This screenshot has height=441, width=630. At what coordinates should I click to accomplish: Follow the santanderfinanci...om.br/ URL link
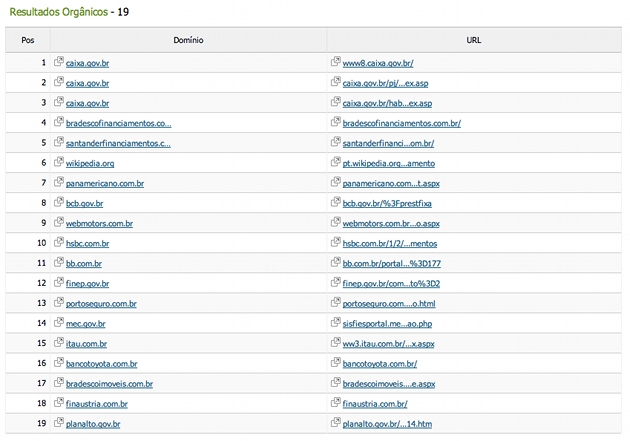coord(388,143)
